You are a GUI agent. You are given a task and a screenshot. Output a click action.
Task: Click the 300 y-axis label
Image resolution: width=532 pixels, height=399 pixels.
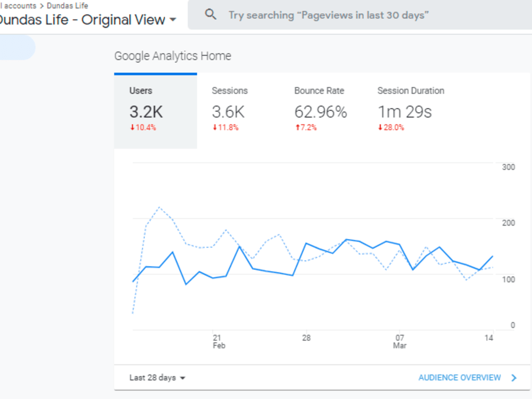(508, 167)
